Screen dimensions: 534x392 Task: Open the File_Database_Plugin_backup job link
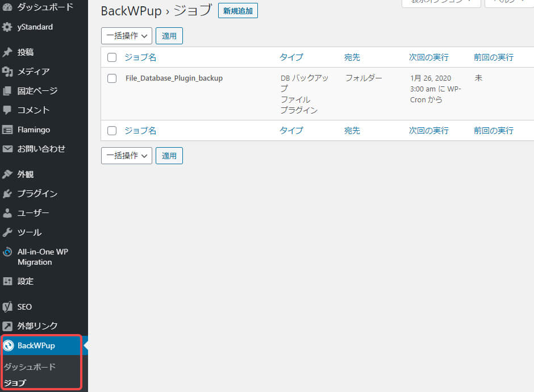pos(174,78)
